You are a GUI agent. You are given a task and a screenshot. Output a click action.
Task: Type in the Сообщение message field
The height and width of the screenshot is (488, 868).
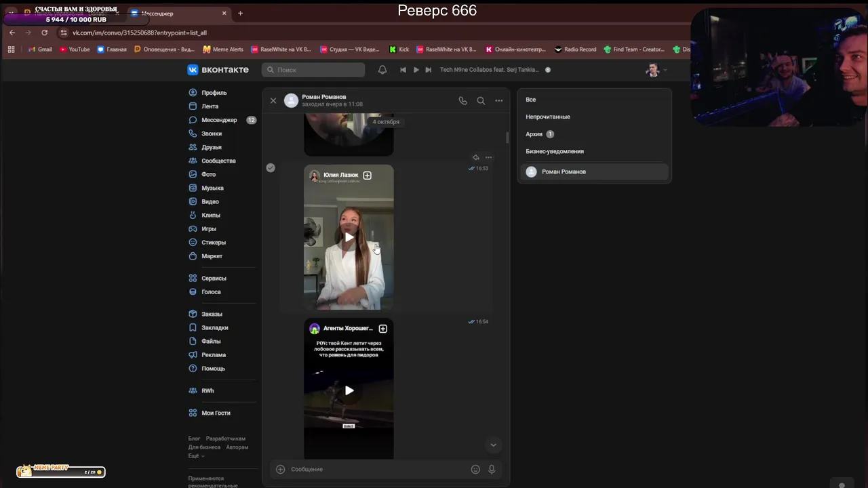378,469
